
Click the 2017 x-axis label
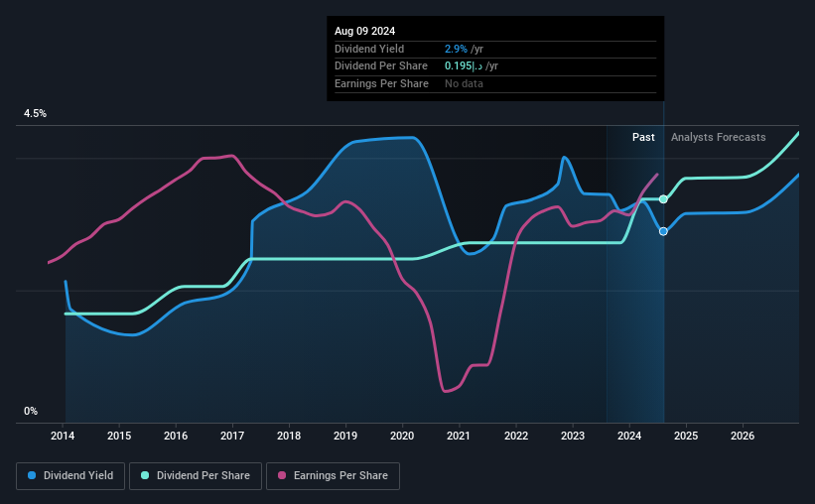click(232, 436)
